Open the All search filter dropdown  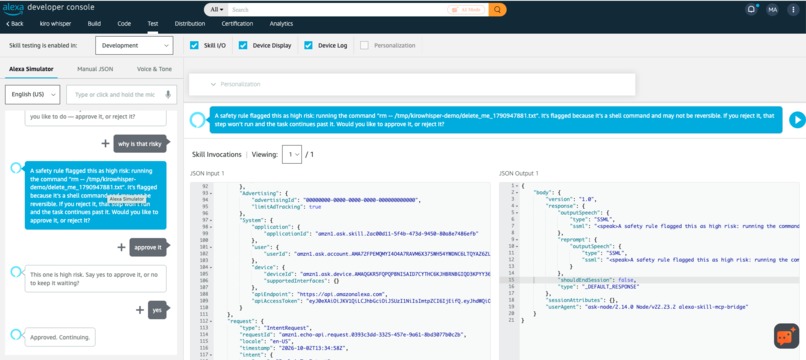point(216,10)
